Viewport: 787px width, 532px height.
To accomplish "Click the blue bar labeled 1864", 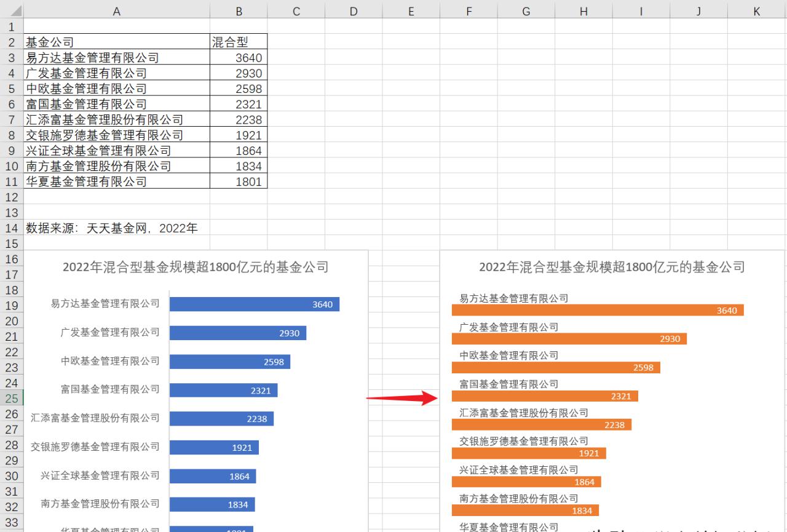I will click(x=213, y=476).
